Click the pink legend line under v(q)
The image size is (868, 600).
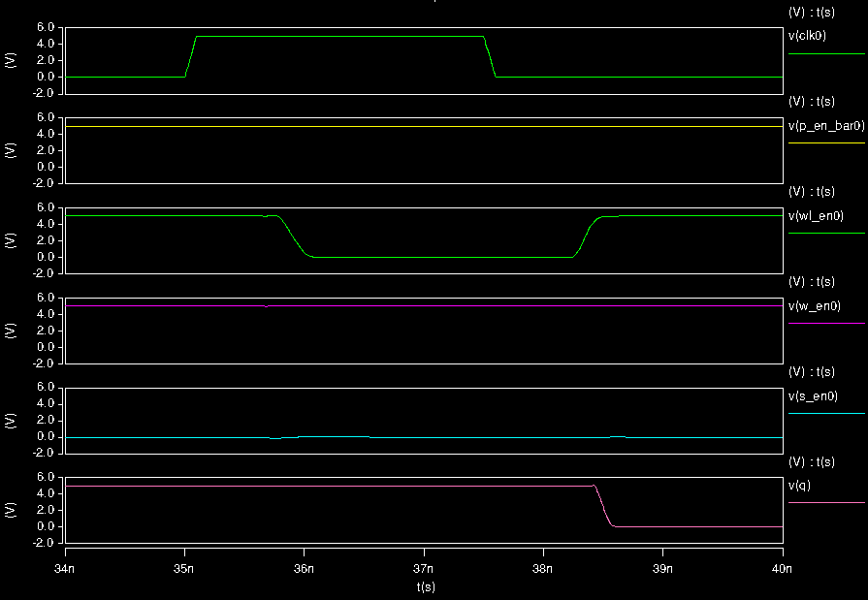click(826, 503)
